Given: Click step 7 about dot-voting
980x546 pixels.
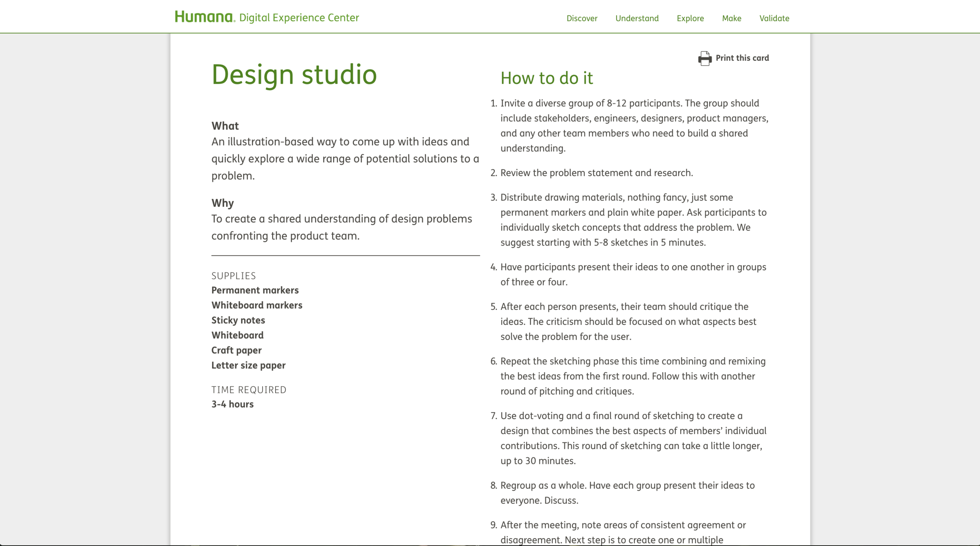Looking at the screenshot, I should click(x=629, y=438).
